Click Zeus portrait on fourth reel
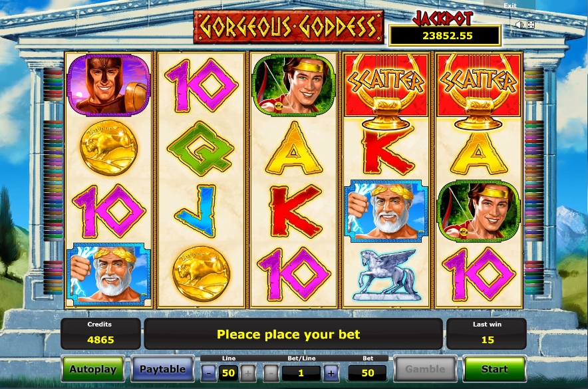The image size is (588, 389). coord(386,211)
